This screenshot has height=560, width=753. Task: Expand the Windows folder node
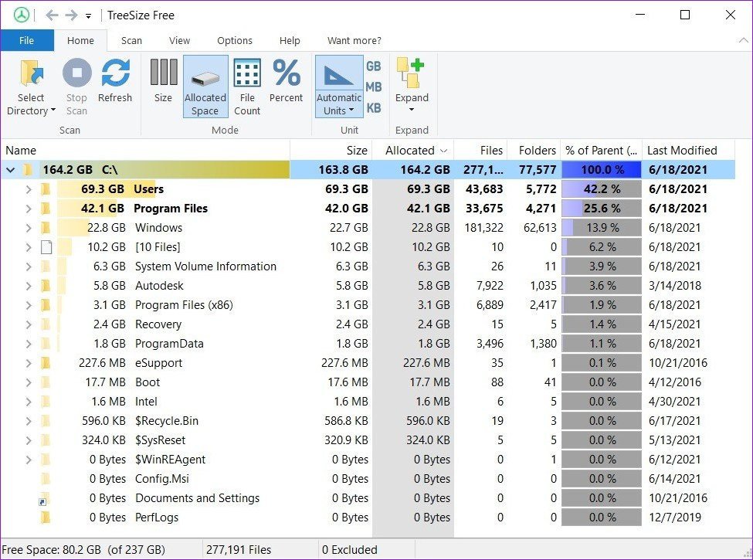pos(29,228)
